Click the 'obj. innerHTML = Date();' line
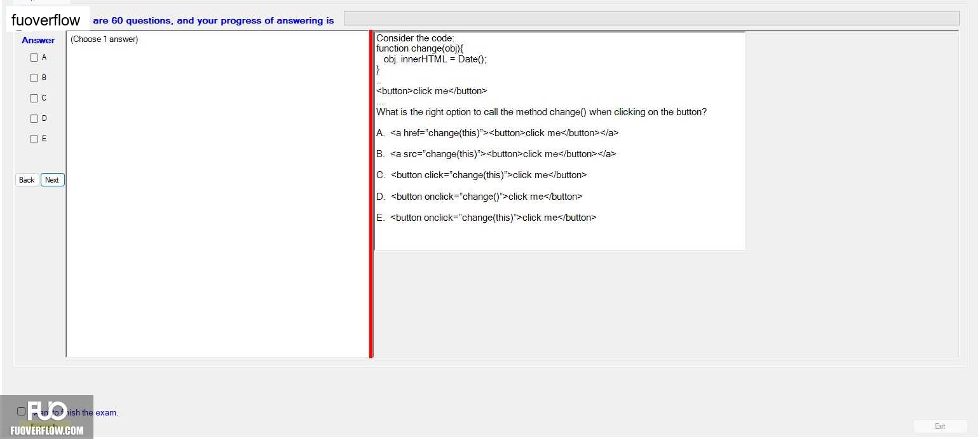Image resolution: width=980 pixels, height=439 pixels. click(x=435, y=59)
